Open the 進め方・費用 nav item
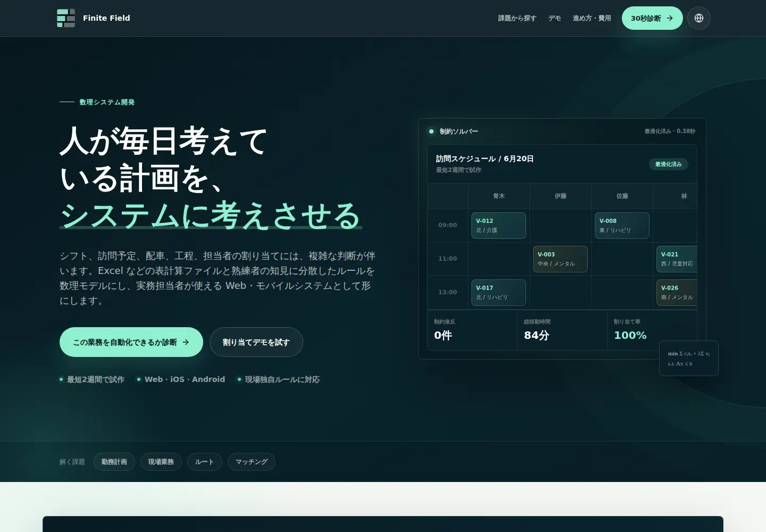This screenshot has width=766, height=532. [x=592, y=18]
